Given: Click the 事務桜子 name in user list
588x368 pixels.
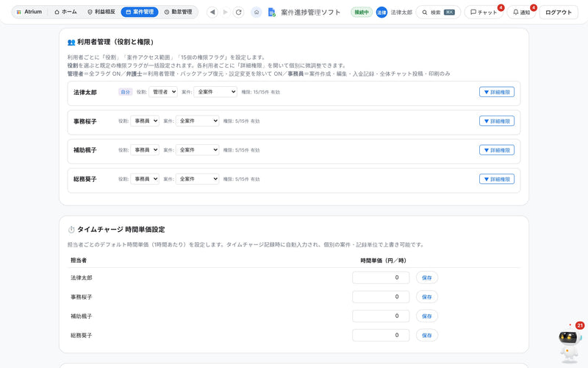Looking at the screenshot, I should pyautogui.click(x=85, y=121).
